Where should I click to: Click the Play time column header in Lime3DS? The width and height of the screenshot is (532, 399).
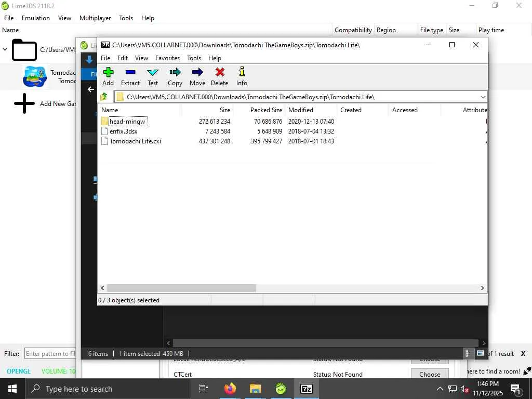491,30
